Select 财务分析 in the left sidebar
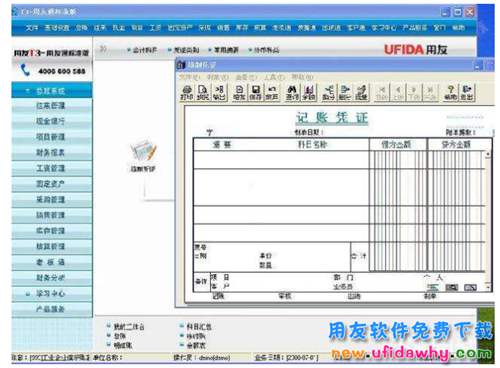Viewport: 500px width, 368px height. [x=52, y=278]
